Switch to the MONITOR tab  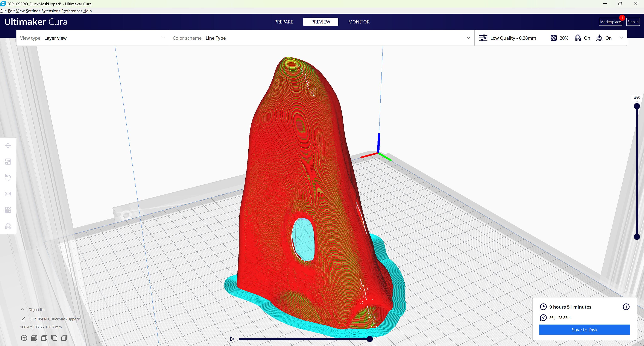(x=359, y=22)
